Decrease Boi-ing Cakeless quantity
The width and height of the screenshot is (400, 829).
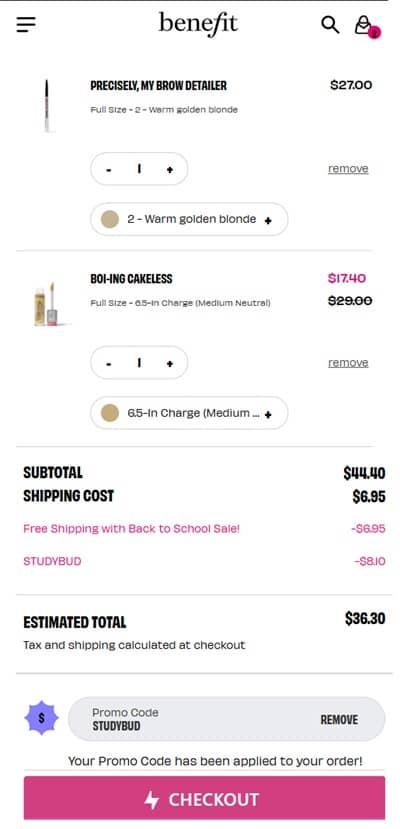click(109, 363)
